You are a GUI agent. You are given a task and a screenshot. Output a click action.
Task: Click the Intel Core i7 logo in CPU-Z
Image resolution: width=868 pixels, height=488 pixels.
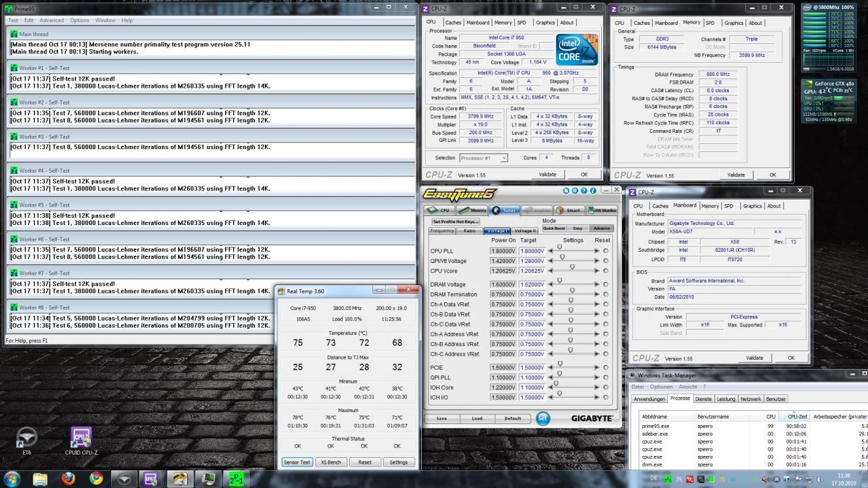[x=576, y=49]
